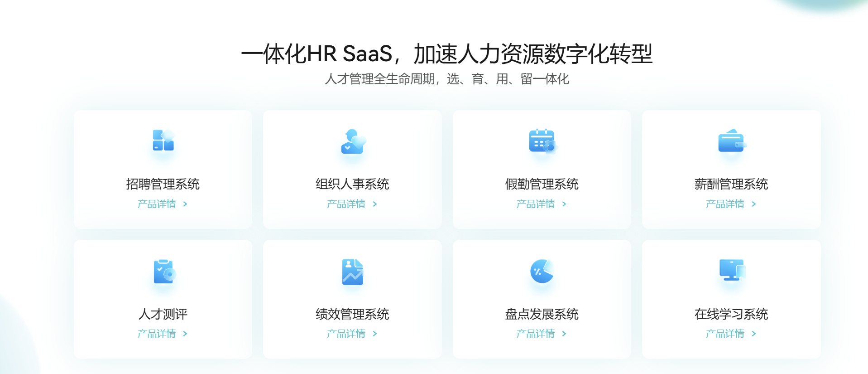Click chevron arrow beside 人才测评 产品详情
Image resolution: width=868 pixels, height=374 pixels.
point(185,334)
